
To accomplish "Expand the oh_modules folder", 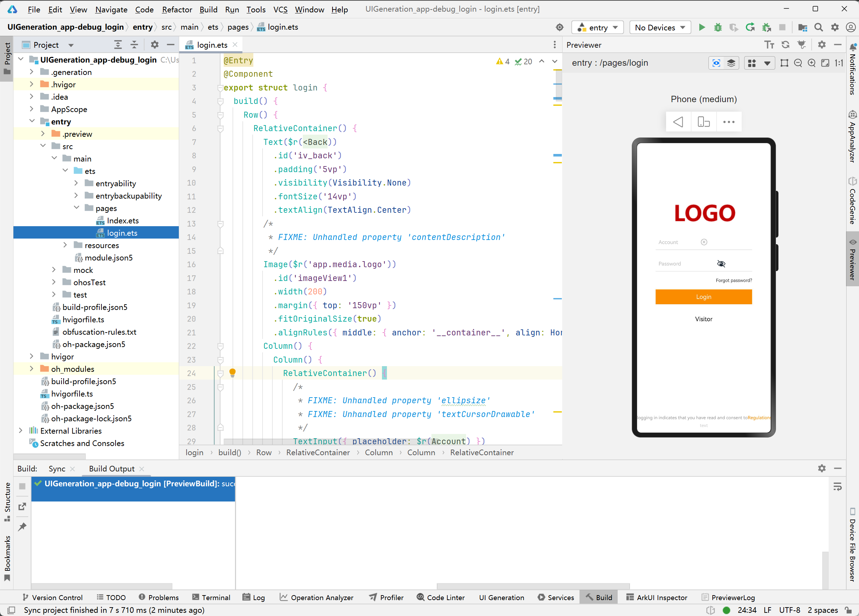I will pyautogui.click(x=31, y=369).
